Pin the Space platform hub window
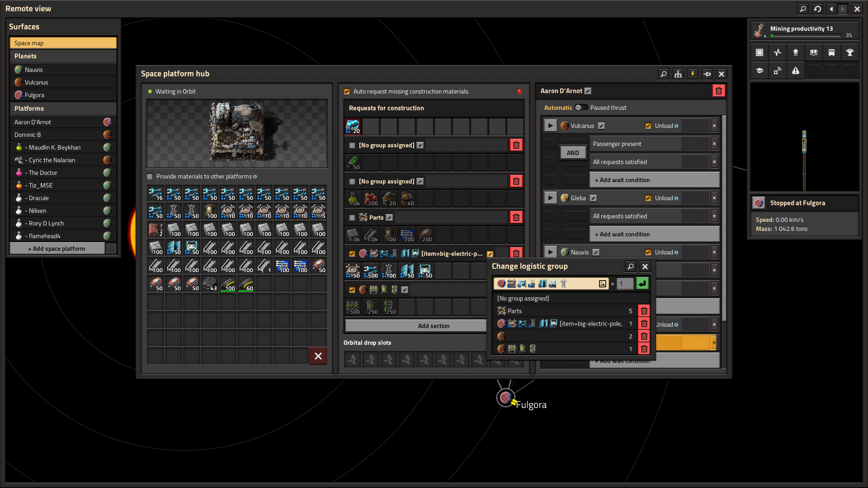Image resolution: width=868 pixels, height=488 pixels. (x=707, y=74)
